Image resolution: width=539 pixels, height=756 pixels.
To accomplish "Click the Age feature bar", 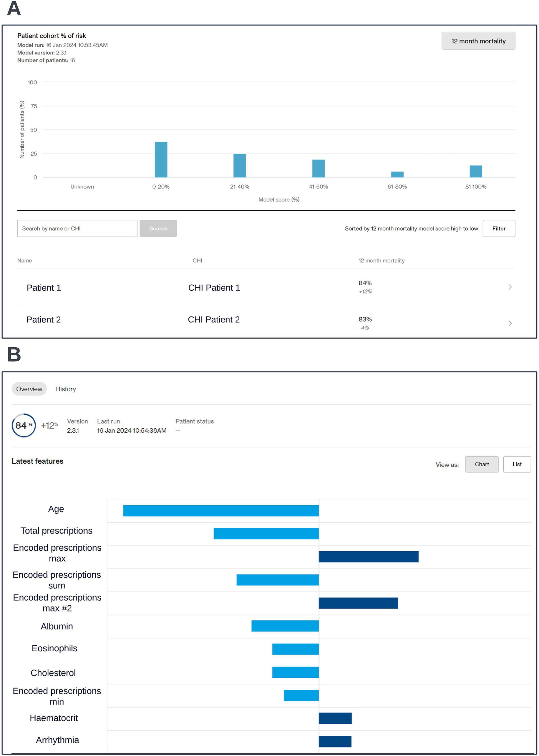I will pyautogui.click(x=221, y=511).
